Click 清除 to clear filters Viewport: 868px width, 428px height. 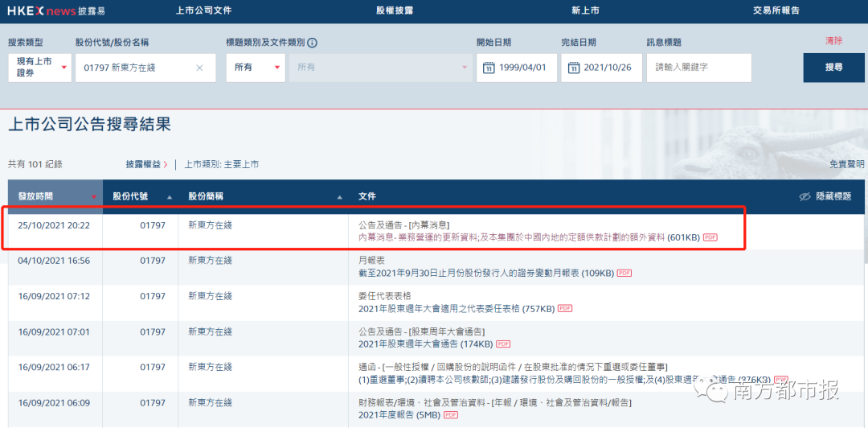833,41
